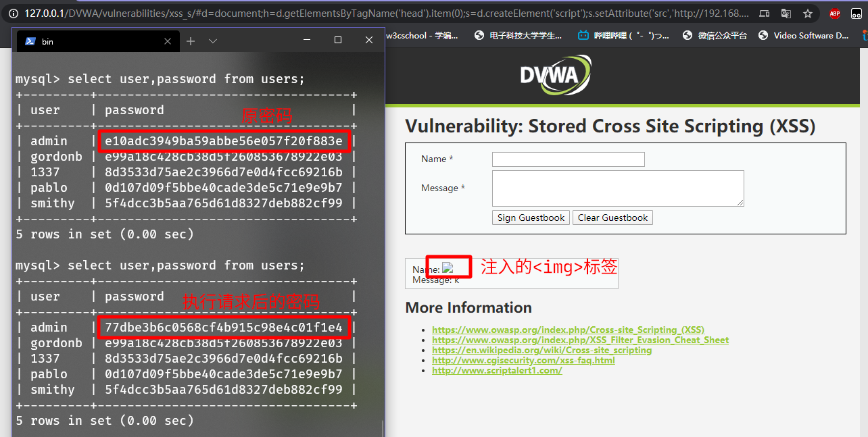Image resolution: width=868 pixels, height=437 pixels.
Task: Open the extension icon next to ABP
Action: 858,13
